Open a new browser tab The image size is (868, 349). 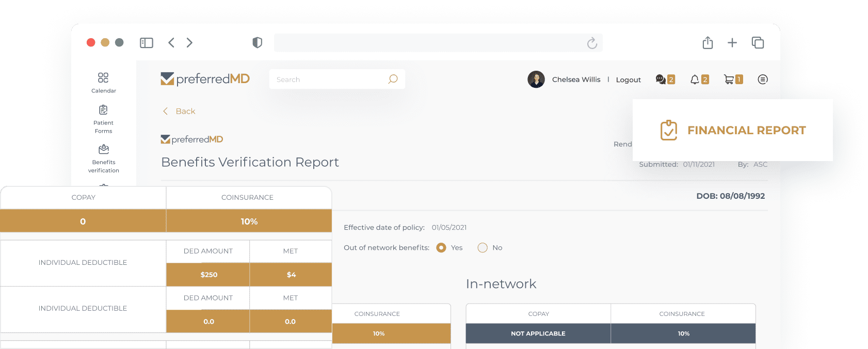(732, 43)
